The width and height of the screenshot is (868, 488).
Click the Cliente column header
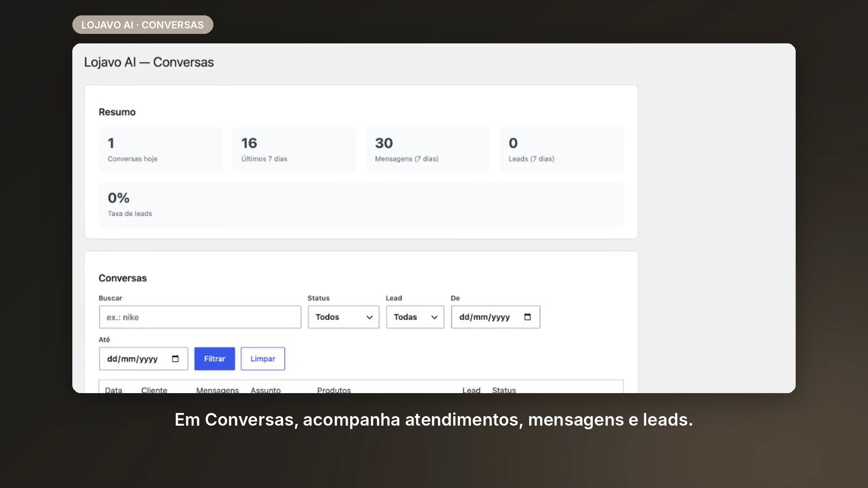(x=154, y=390)
